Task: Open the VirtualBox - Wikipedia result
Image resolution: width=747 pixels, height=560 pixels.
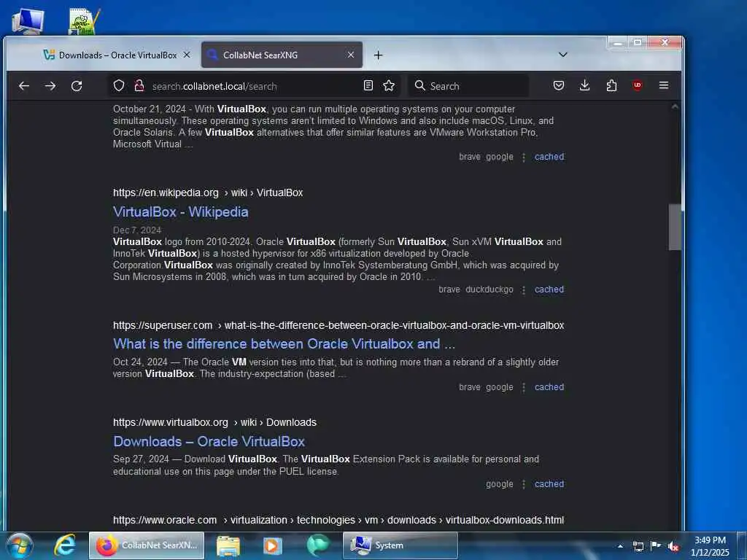Action: 181,212
